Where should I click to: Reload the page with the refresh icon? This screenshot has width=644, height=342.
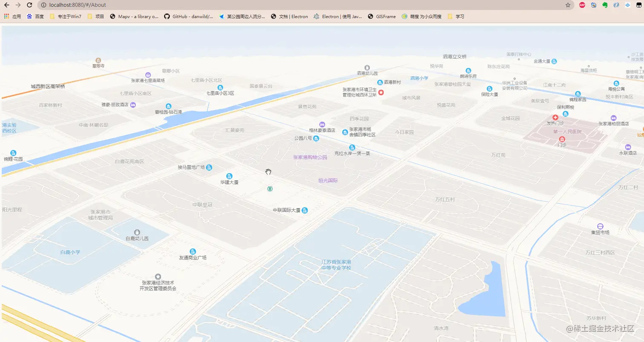(29, 5)
